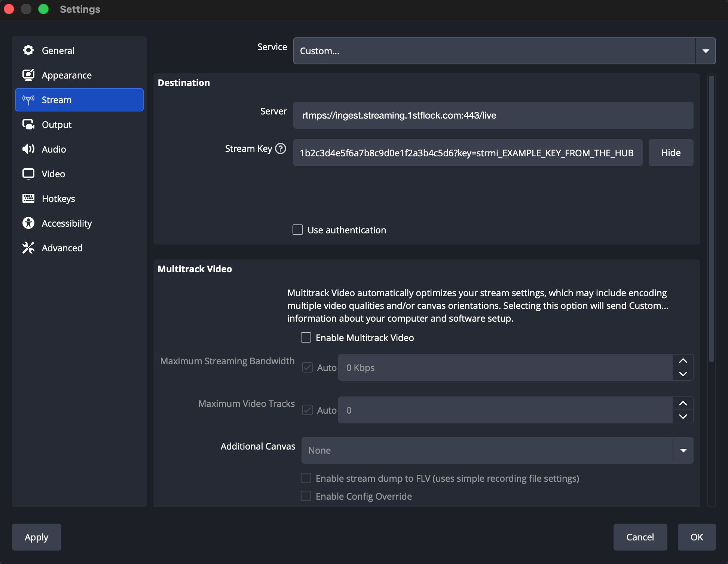Decrease Maximum Video Tracks value
The width and height of the screenshot is (728, 564).
(683, 417)
